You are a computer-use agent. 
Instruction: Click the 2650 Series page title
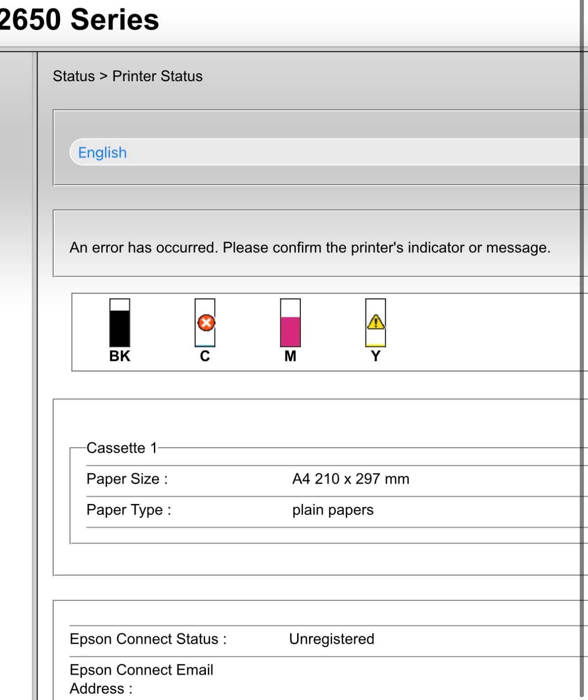pyautogui.click(x=79, y=20)
